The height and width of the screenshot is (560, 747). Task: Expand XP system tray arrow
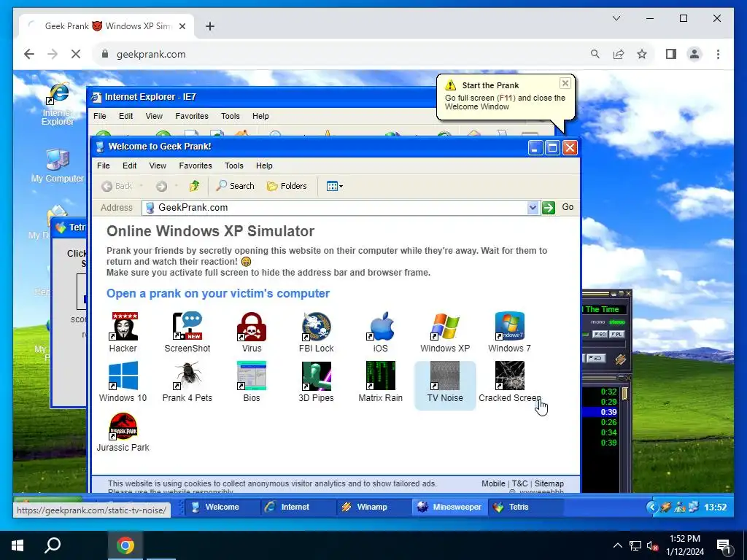tap(651, 507)
